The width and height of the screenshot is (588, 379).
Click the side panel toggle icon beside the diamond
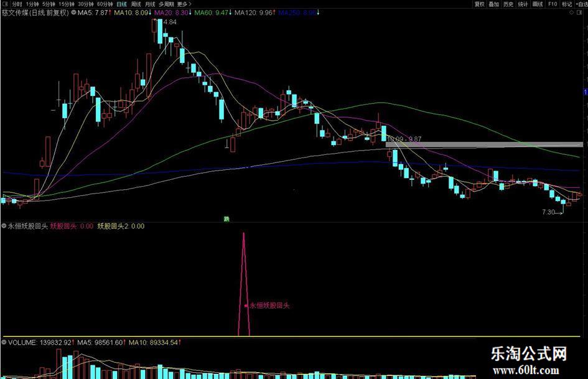(580, 12)
